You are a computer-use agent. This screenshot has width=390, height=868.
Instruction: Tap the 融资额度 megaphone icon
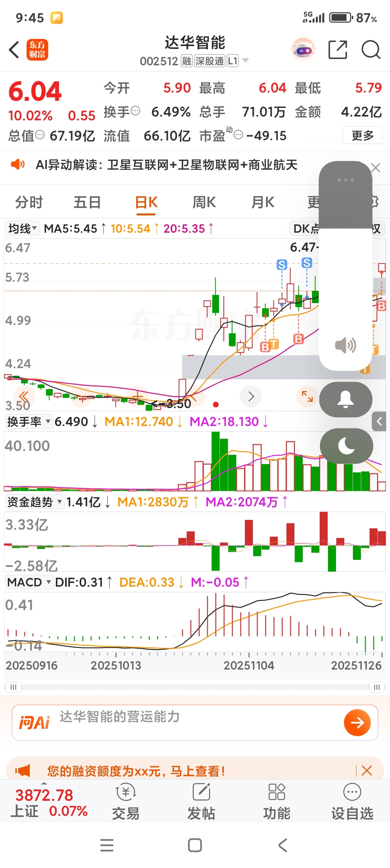point(23,770)
